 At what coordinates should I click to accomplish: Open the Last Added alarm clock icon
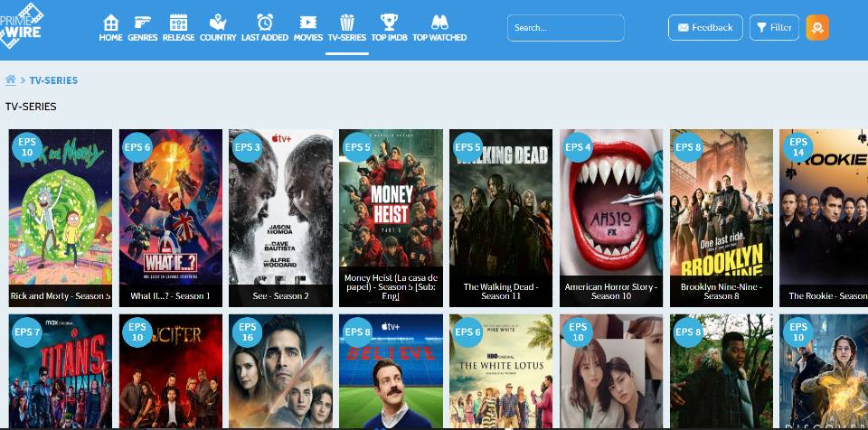click(x=265, y=23)
